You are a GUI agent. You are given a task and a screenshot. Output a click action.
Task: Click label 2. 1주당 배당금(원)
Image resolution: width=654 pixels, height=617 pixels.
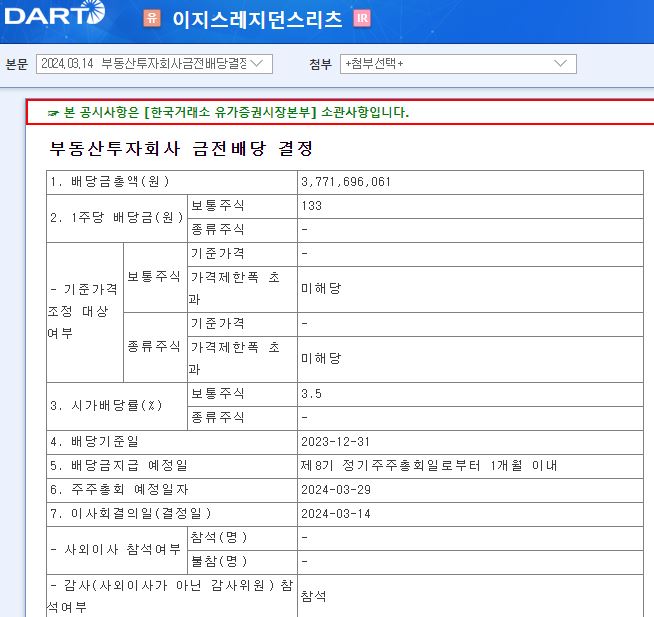tap(117, 218)
